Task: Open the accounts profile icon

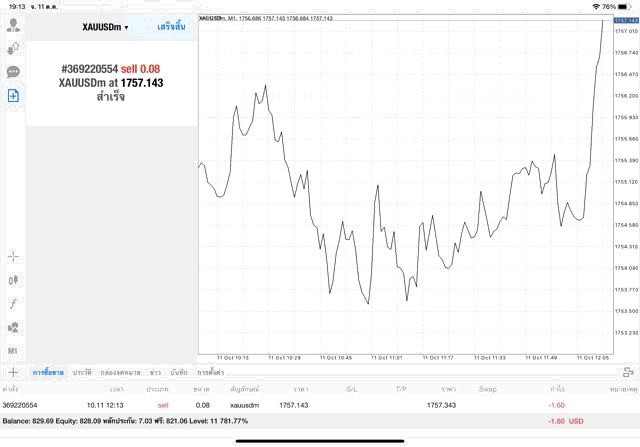Action: (14, 22)
